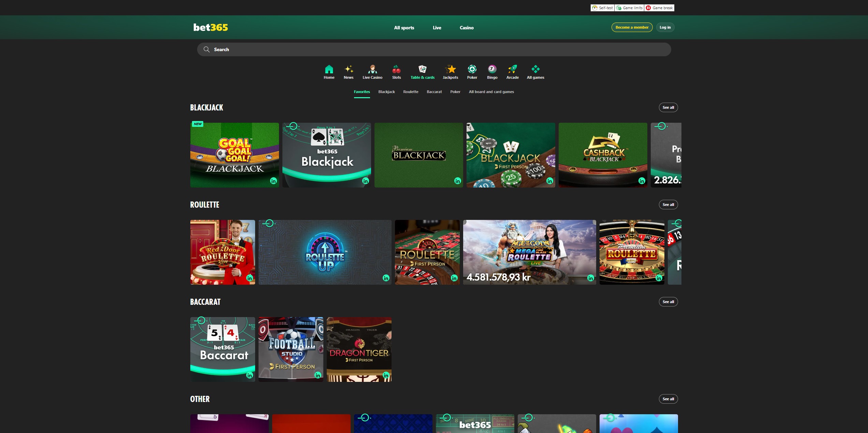Open Age of the Gods Mega Roulette
The width and height of the screenshot is (868, 433).
click(x=529, y=252)
